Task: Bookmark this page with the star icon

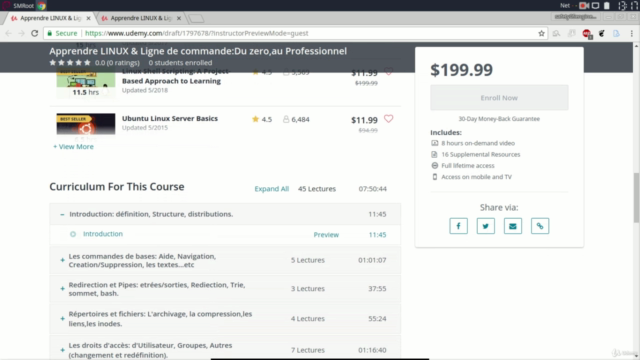Action: coord(541,33)
